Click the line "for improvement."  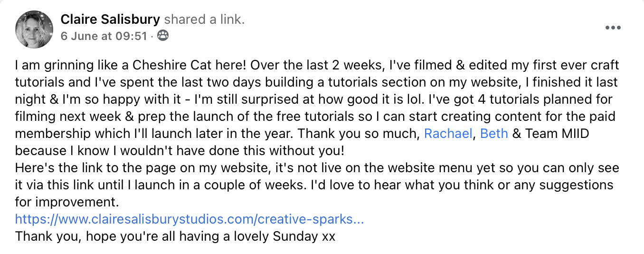(66, 202)
